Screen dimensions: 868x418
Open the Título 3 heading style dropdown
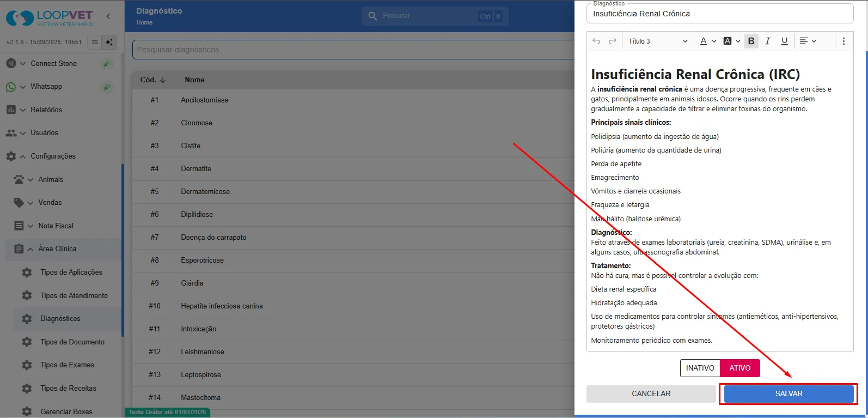click(658, 41)
